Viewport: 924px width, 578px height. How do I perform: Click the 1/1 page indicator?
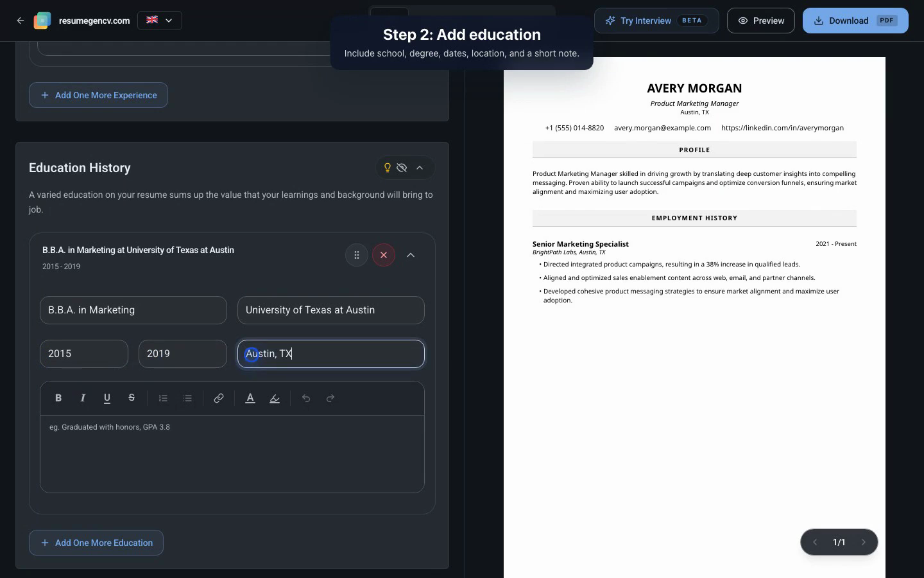coord(839,542)
